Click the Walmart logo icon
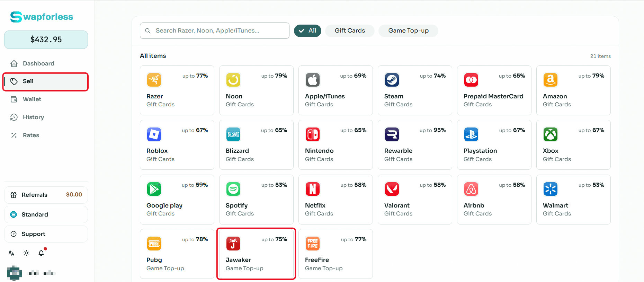Viewport: 644px width, 282px height. 551,189
